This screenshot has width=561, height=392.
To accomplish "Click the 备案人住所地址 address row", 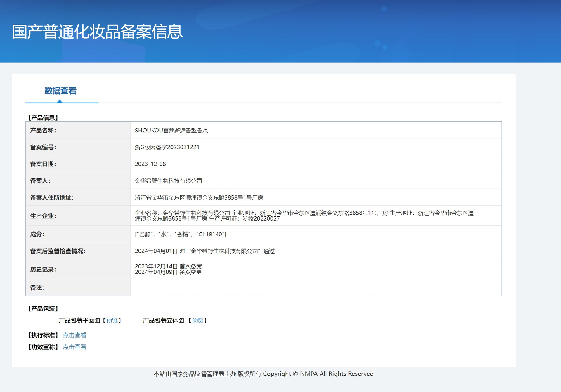I will 199,197.
